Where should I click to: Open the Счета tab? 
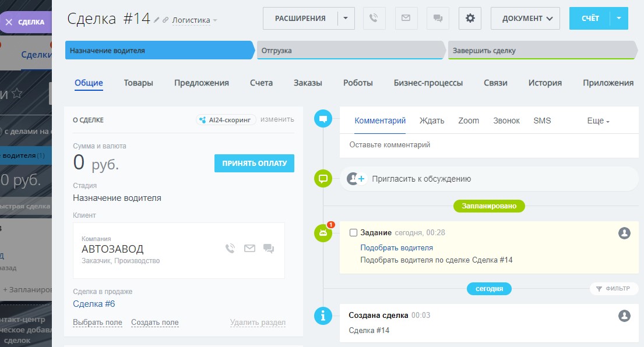tap(261, 83)
